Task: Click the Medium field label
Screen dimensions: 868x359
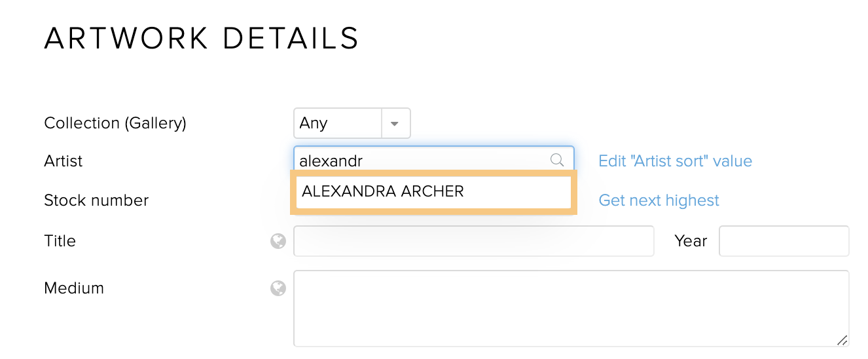Action: pyautogui.click(x=74, y=288)
